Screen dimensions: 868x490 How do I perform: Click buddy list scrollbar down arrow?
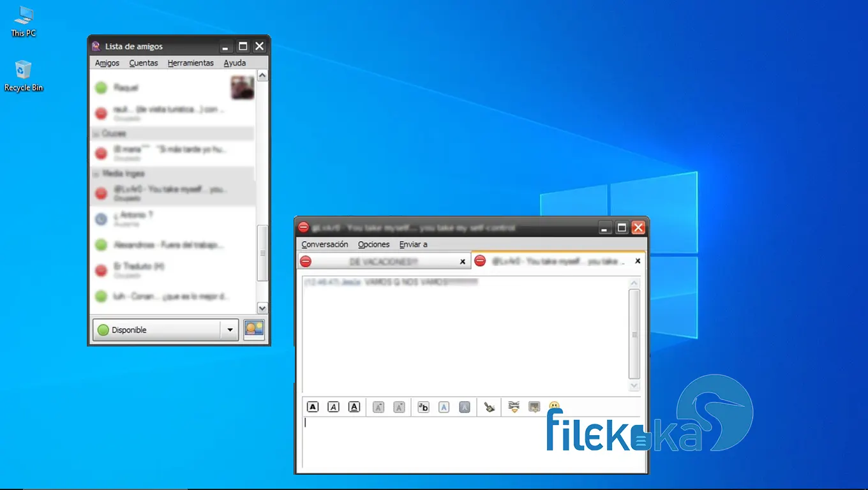[x=262, y=308]
